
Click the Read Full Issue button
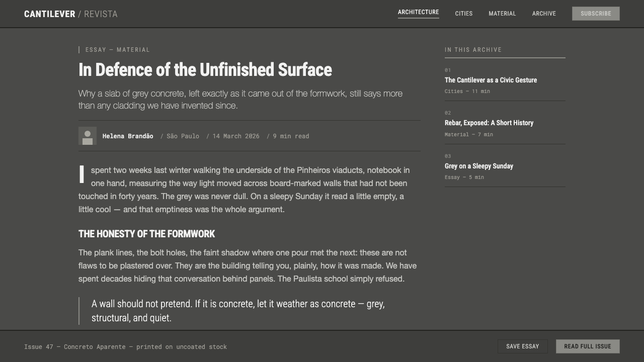(588, 346)
